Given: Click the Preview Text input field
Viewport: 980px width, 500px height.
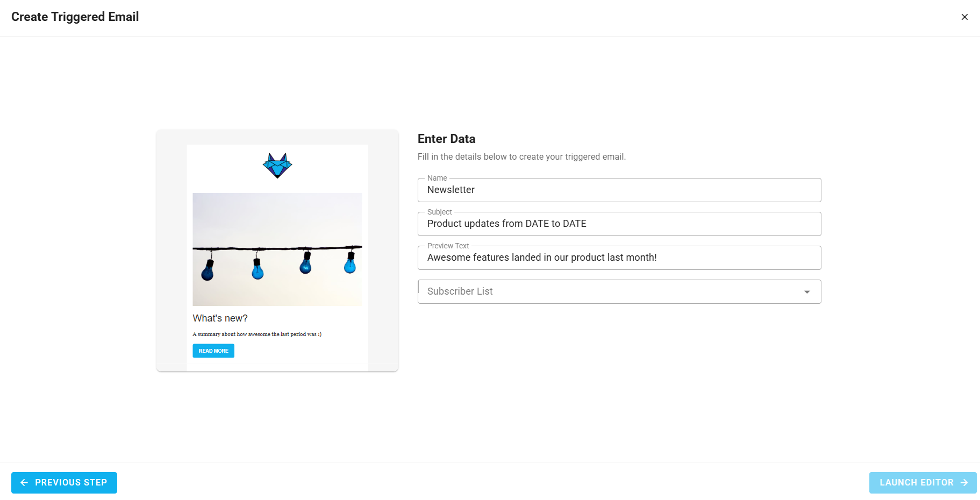Looking at the screenshot, I should pos(618,258).
